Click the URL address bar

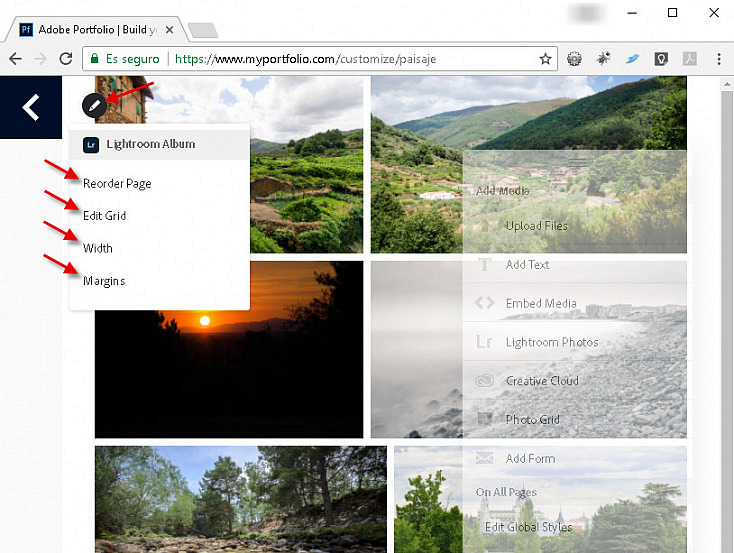[x=320, y=59]
